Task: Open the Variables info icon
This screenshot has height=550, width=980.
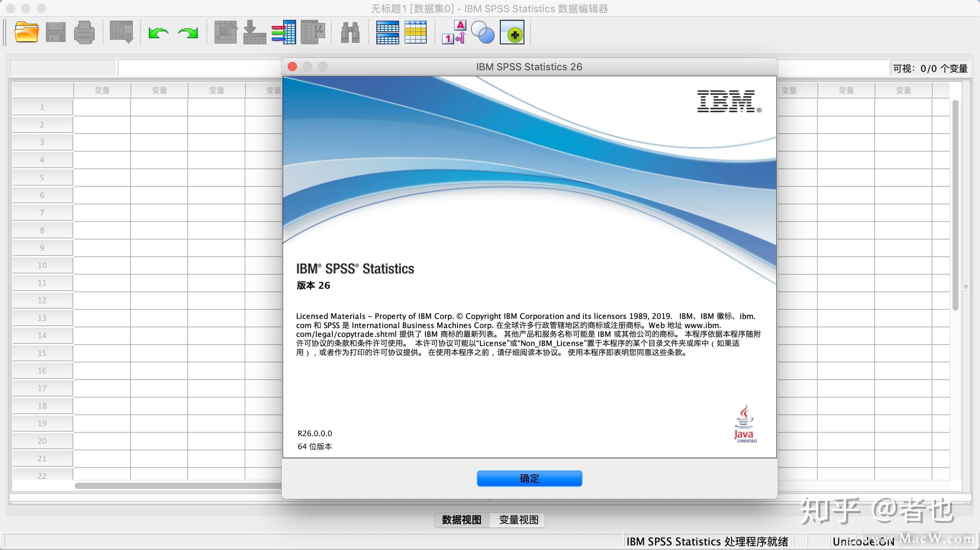Action: pos(284,32)
